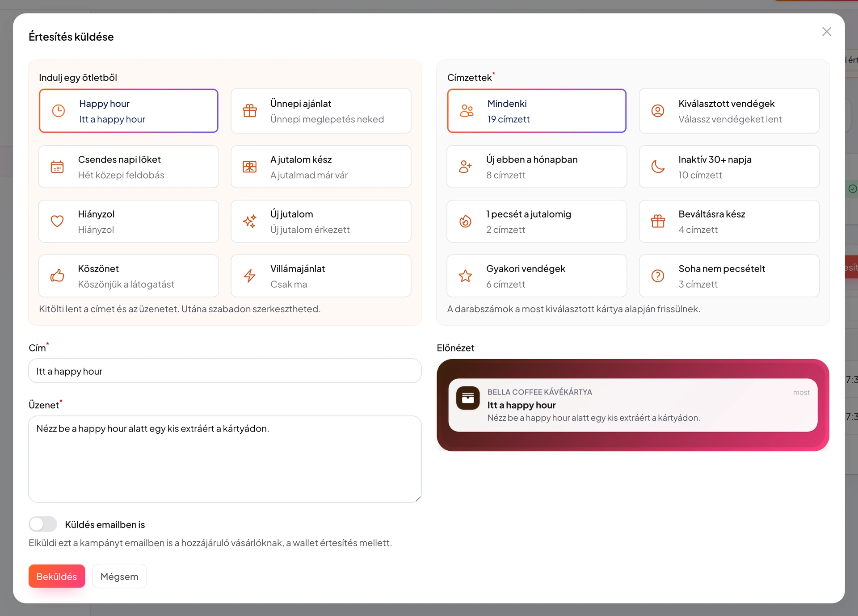858x616 pixels.
Task: Toggle the Küldés emailben is switch
Action: click(43, 524)
